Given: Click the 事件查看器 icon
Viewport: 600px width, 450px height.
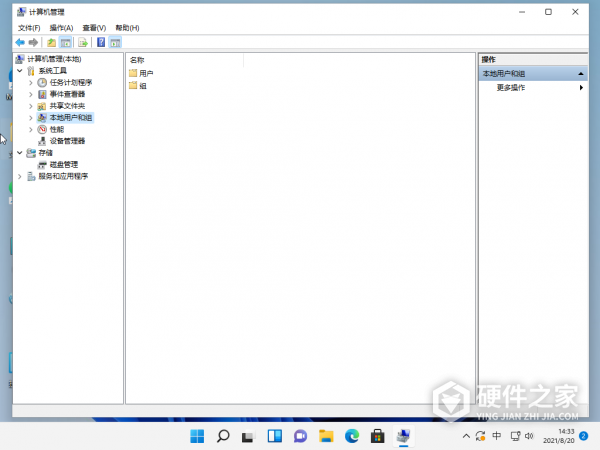Looking at the screenshot, I should tap(42, 94).
